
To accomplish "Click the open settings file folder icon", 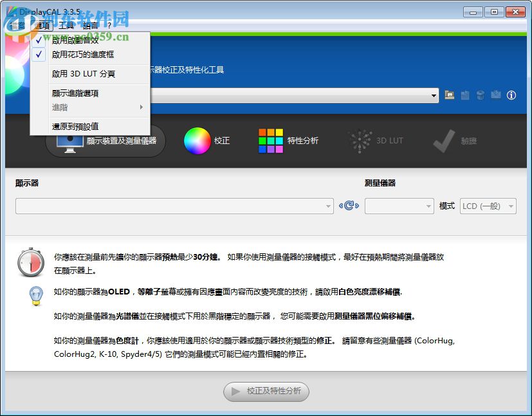I will coord(449,94).
